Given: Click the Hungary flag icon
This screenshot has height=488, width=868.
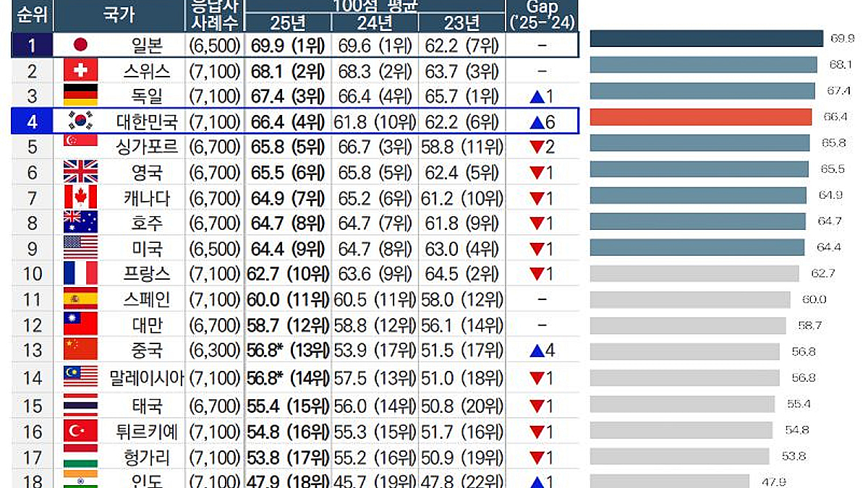Looking at the screenshot, I should point(80,457).
